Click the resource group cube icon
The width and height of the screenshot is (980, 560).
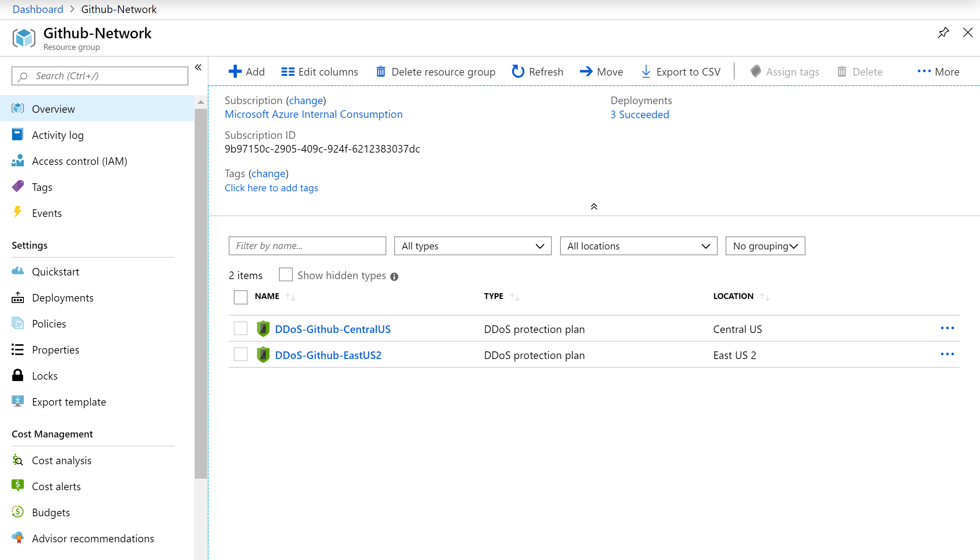pyautogui.click(x=23, y=38)
